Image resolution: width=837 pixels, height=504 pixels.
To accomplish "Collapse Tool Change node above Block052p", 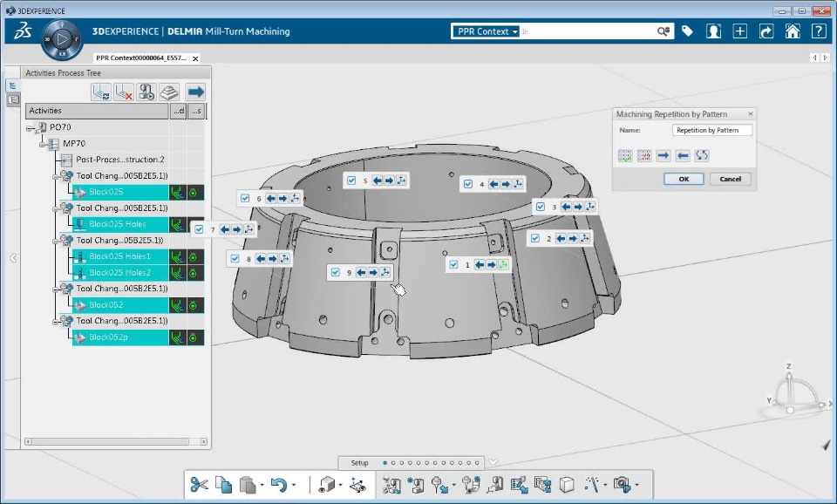I will pos(56,322).
